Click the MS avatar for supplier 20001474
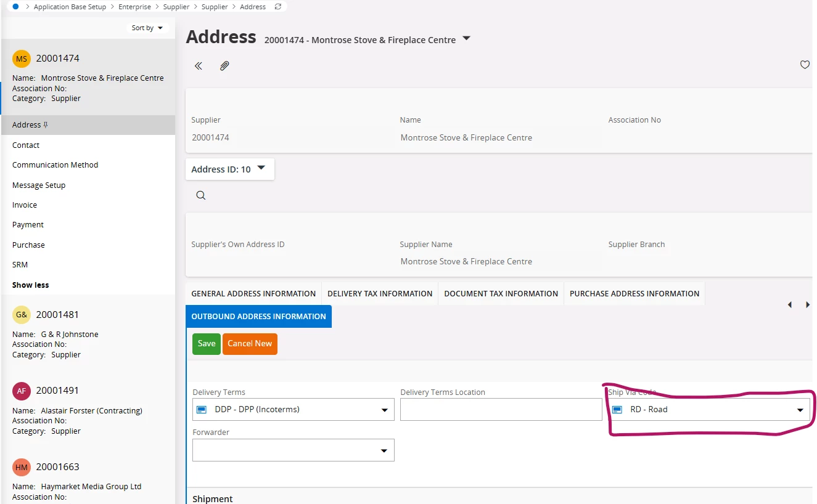The image size is (817, 504). click(x=22, y=59)
